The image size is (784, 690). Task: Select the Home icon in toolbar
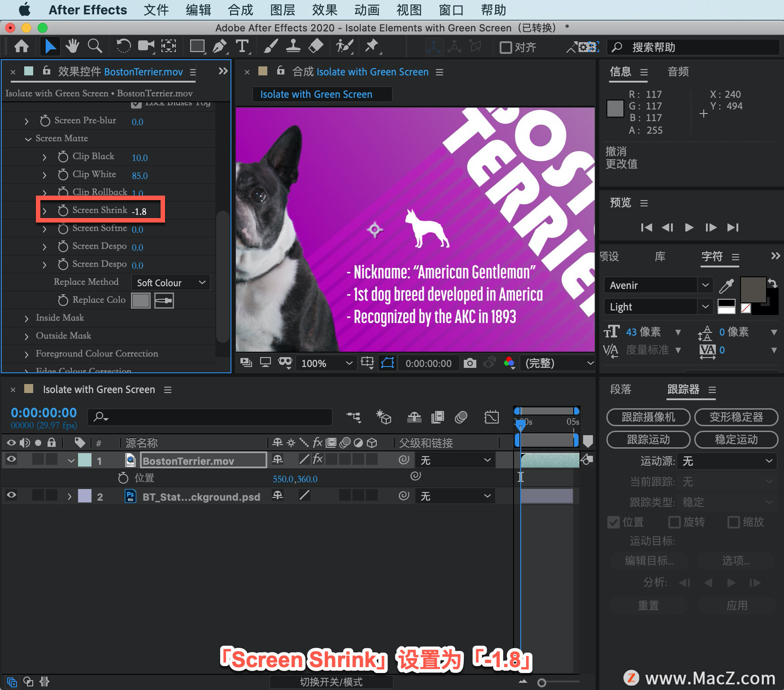tap(22, 47)
